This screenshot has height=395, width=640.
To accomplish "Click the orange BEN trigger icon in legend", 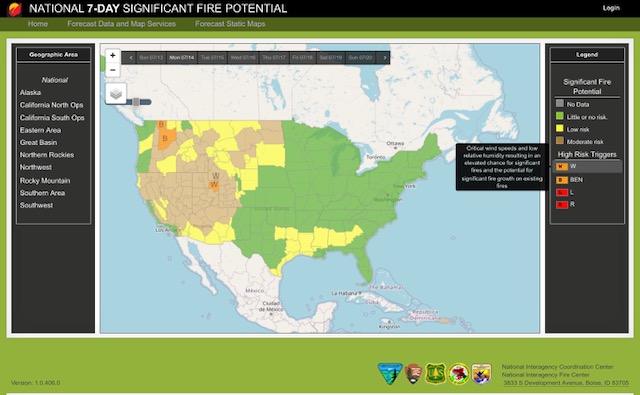I will coord(562,180).
